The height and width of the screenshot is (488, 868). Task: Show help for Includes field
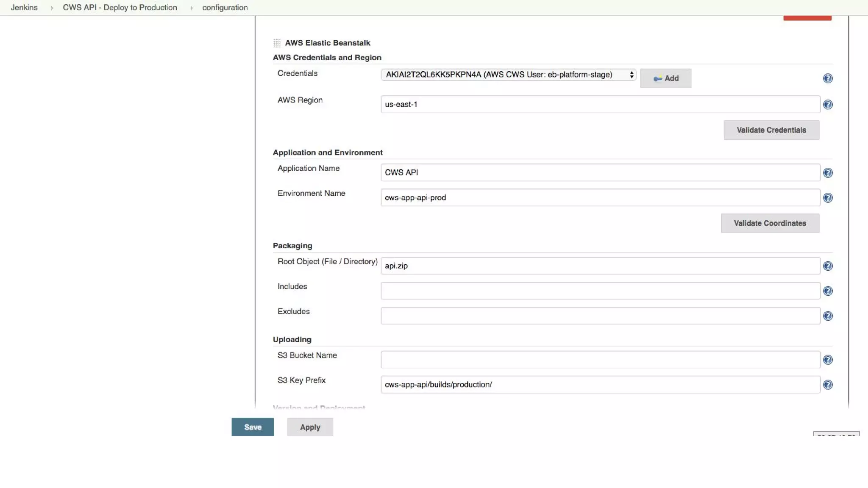pyautogui.click(x=827, y=291)
